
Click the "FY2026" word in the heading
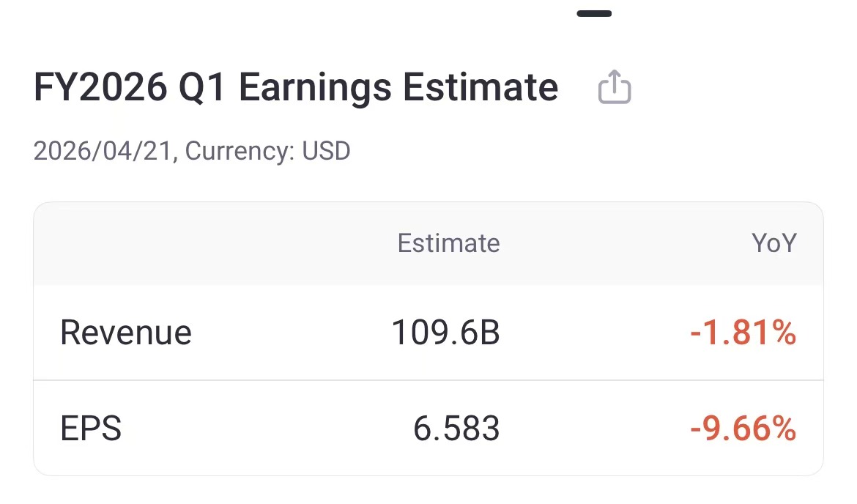coord(101,88)
